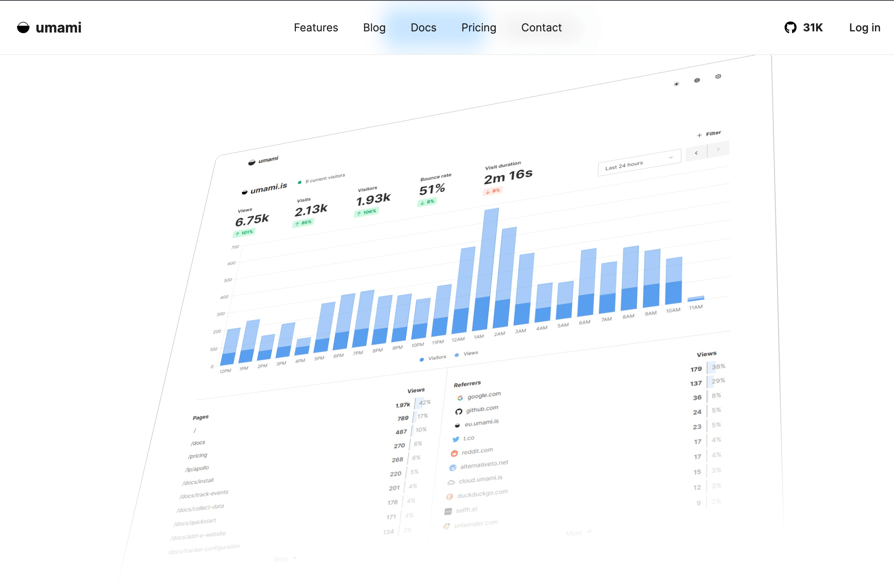Click the GitHub icon beside github.com referrer
Image resolution: width=894 pixels, height=588 pixels.
click(459, 411)
